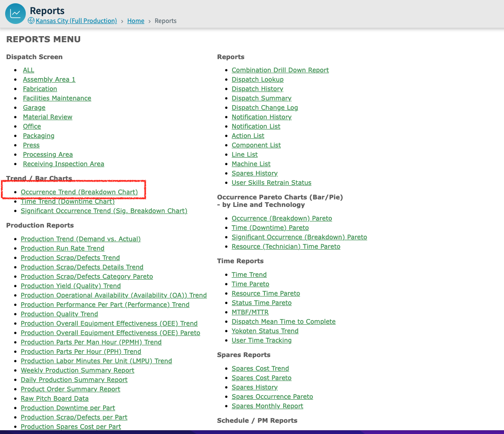Open Production Quality Trend
Image resolution: width=504 pixels, height=434 pixels.
(60, 314)
